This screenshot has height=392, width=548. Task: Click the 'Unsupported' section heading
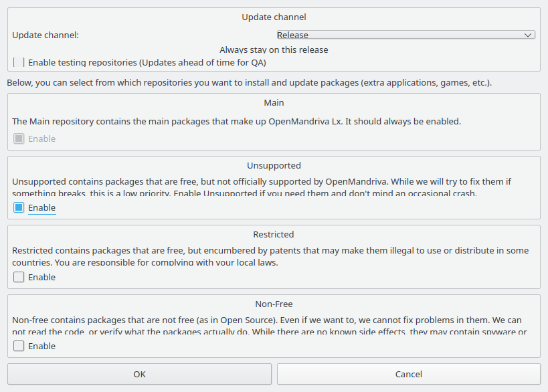coord(274,166)
